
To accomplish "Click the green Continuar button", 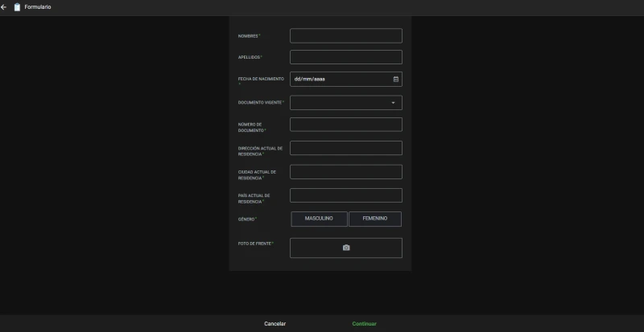I will point(365,324).
